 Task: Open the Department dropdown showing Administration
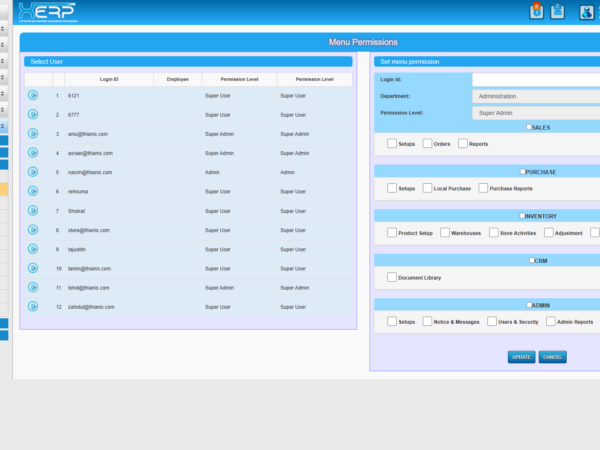pos(536,96)
